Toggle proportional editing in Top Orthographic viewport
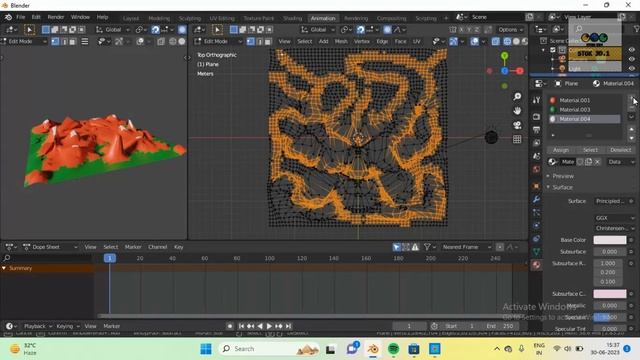640x360 pixels. (387, 30)
